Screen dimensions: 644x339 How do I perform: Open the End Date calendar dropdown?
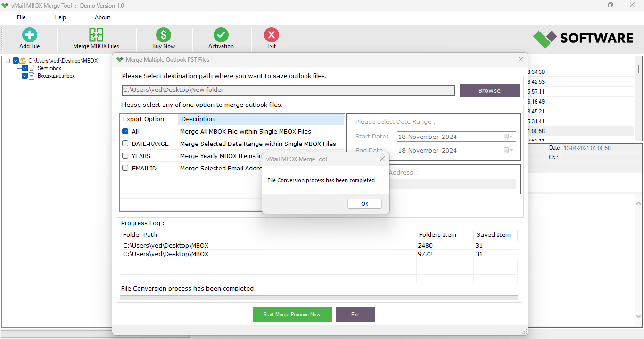[x=508, y=151]
